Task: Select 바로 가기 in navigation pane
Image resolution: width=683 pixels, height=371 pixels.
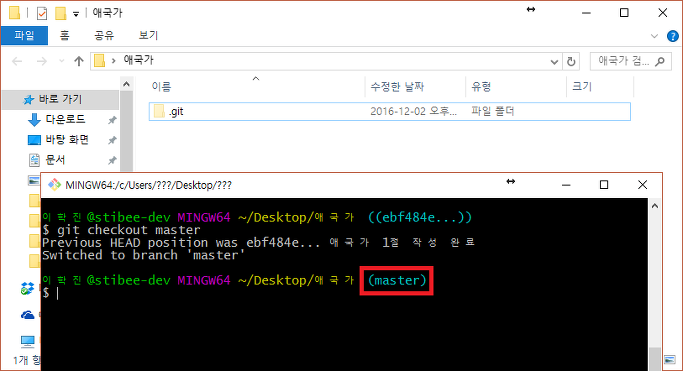Action: coord(60,99)
